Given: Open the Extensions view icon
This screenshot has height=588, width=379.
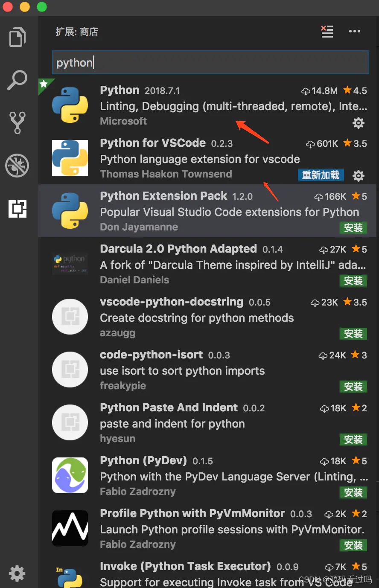Looking at the screenshot, I should point(17,208).
